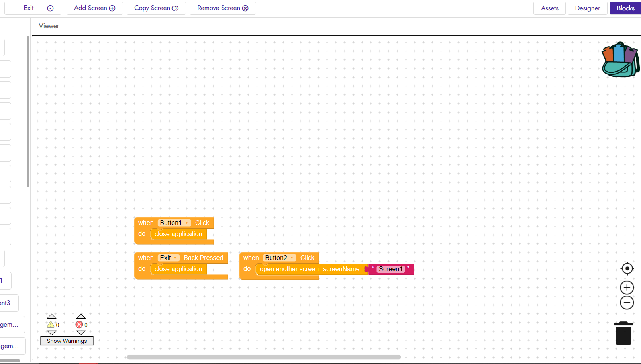Center workspace with the crosshair icon
641x364 pixels.
tap(627, 269)
